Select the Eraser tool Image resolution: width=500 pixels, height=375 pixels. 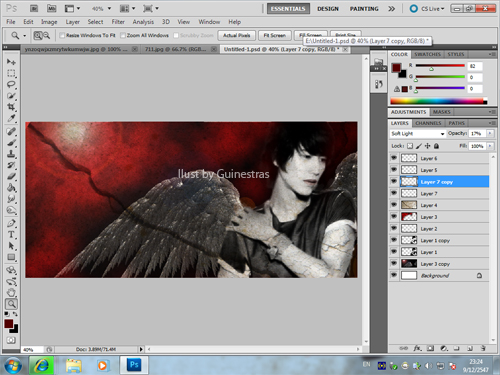11,176
